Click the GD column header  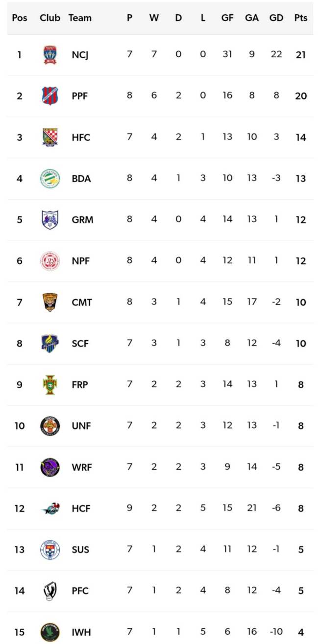[276, 18]
